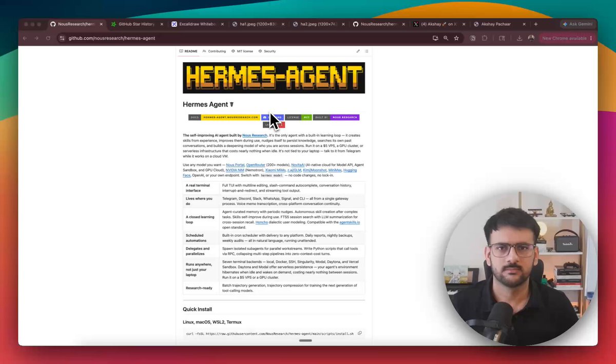616x364 pixels.
Task: Close the Akshay Pachaar tab
Action: pos(524,24)
